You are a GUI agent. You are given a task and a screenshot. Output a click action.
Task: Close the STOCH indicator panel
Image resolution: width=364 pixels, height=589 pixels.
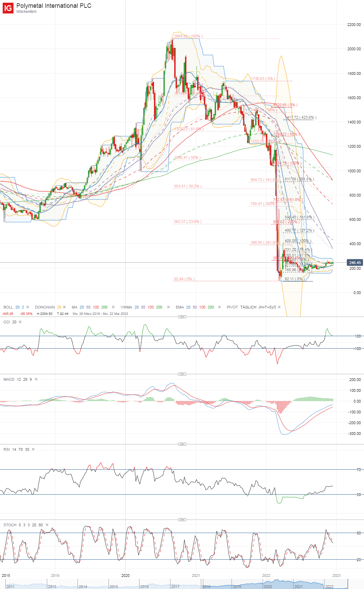click(47, 525)
